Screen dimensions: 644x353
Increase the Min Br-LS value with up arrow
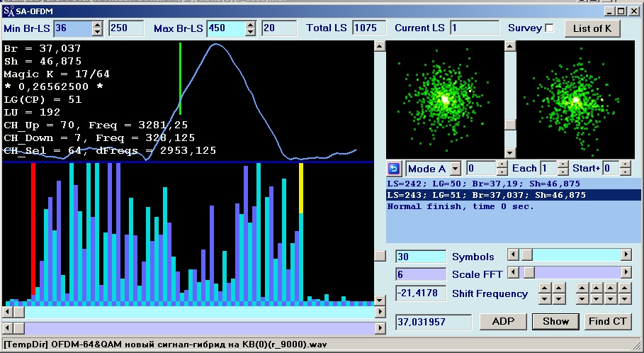pos(98,25)
